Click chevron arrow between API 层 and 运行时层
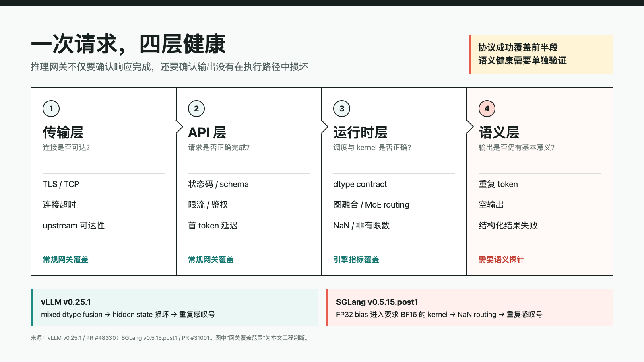The image size is (644, 362). point(325,127)
